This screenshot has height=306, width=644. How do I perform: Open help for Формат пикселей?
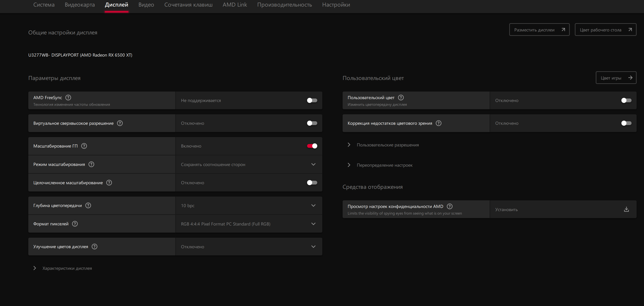click(x=75, y=224)
